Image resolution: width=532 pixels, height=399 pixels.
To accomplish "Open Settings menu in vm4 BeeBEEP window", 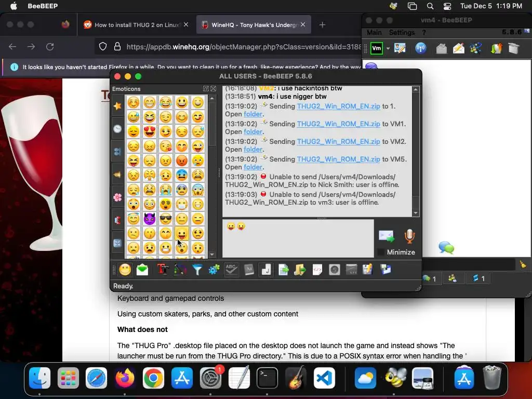I will (402, 32).
